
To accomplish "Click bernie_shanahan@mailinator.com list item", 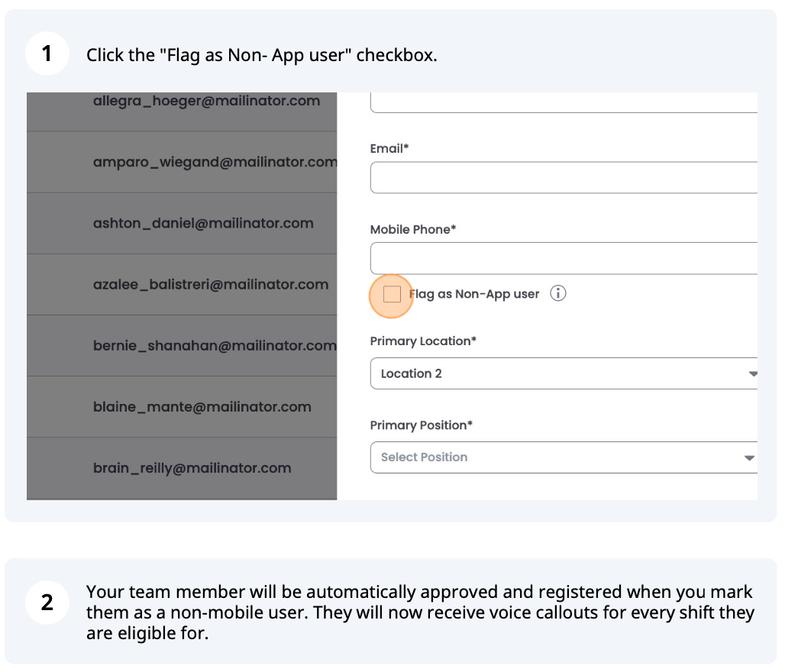I will pyautogui.click(x=214, y=345).
